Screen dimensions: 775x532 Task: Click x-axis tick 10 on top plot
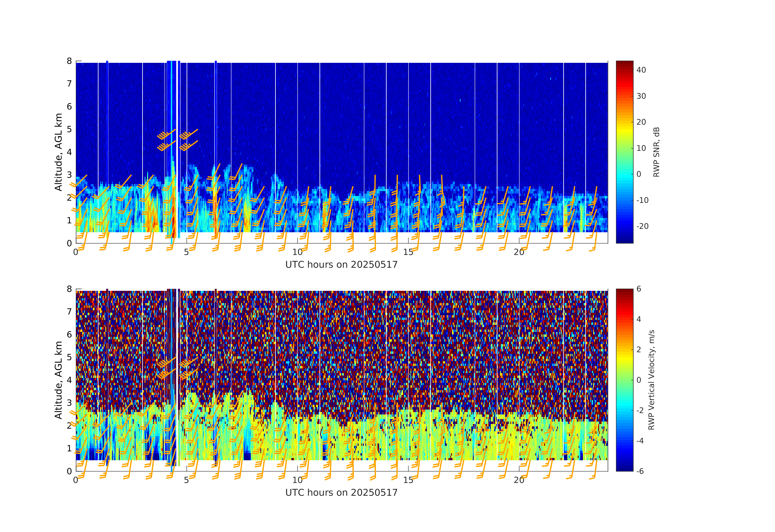pyautogui.click(x=297, y=252)
